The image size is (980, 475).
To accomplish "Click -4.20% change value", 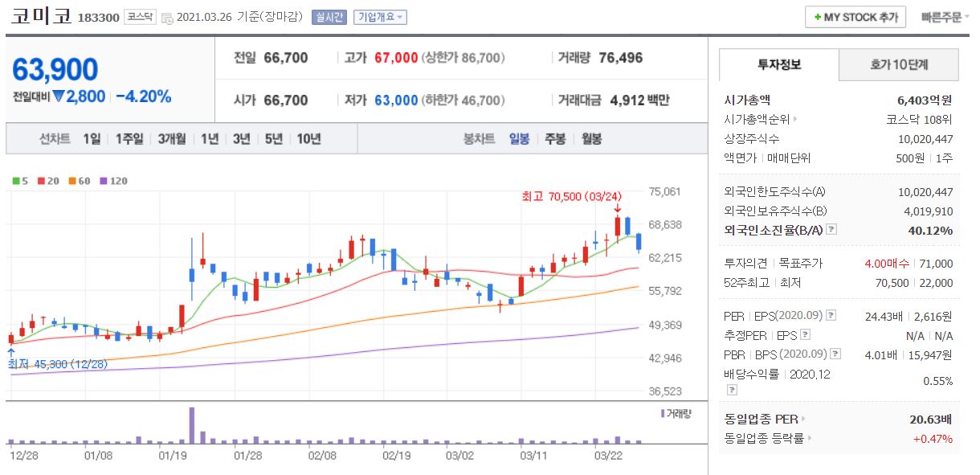I will [x=143, y=97].
